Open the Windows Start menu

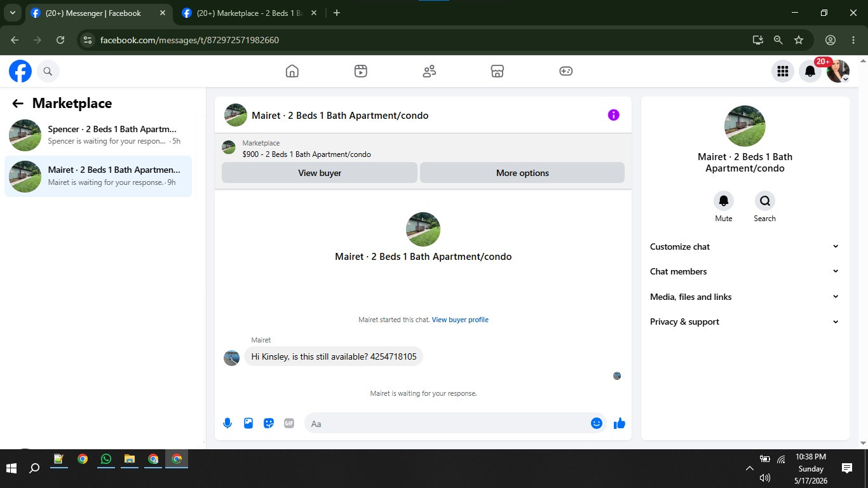[x=11, y=468]
